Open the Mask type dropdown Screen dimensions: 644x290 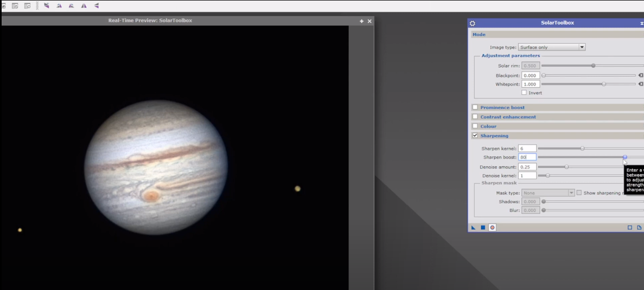click(x=548, y=193)
